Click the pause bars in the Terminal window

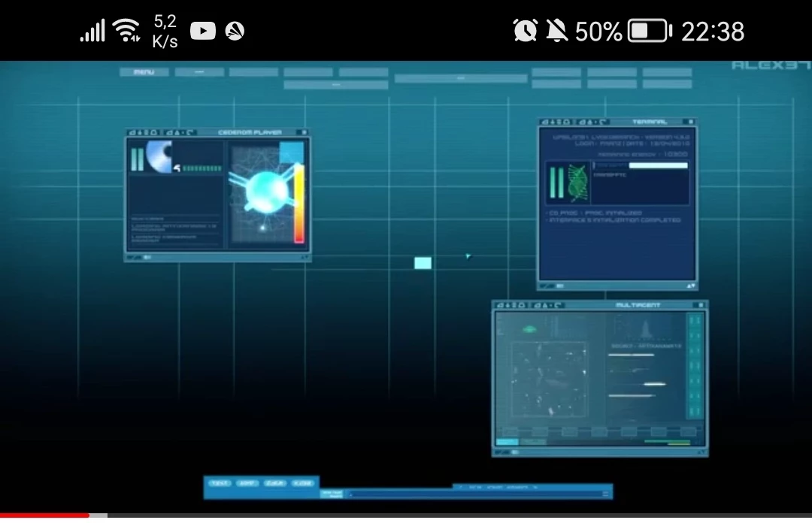(x=556, y=183)
